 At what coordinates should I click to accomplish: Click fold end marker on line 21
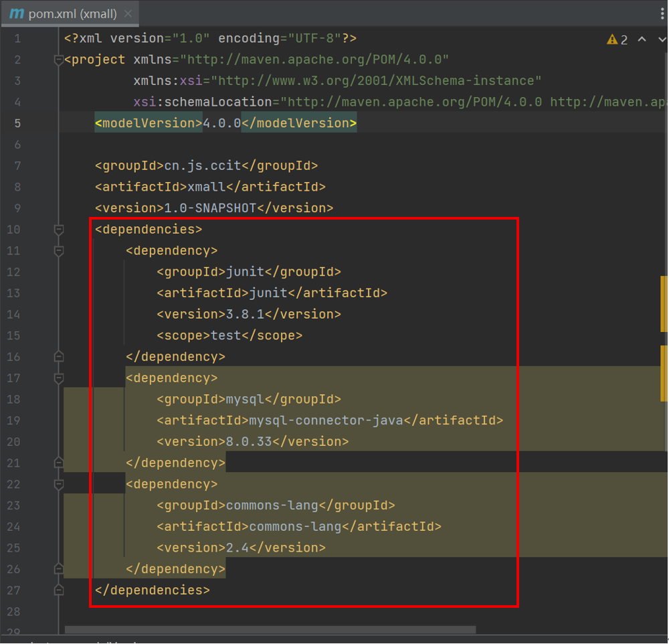pos(59,463)
